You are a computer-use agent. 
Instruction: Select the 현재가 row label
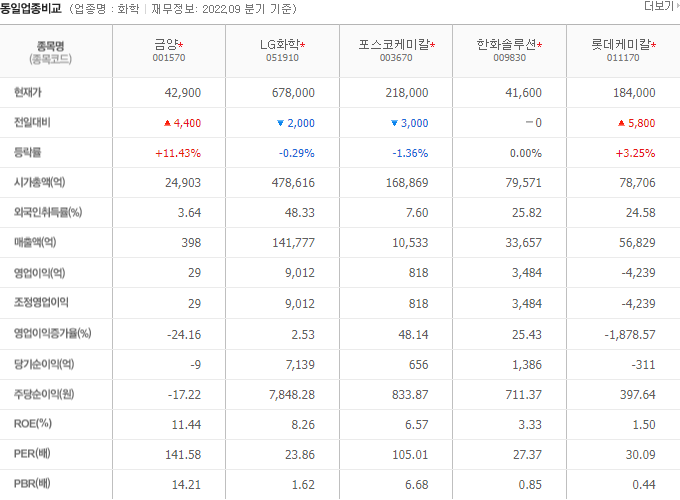point(28,92)
